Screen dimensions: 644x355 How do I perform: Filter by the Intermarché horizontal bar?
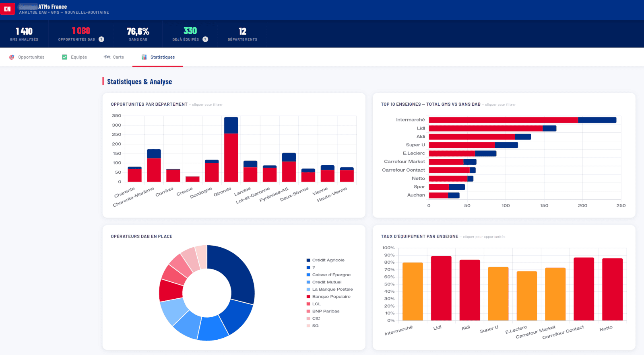522,120
